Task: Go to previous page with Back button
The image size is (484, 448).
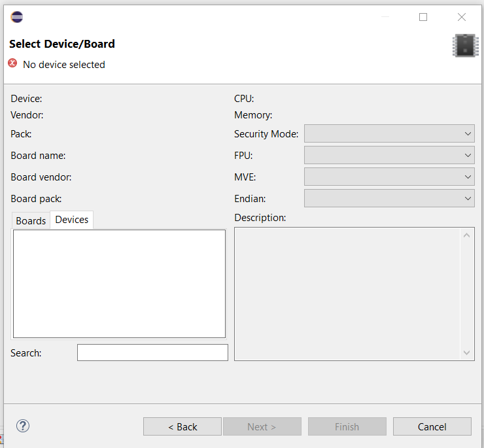Action: coord(182,426)
